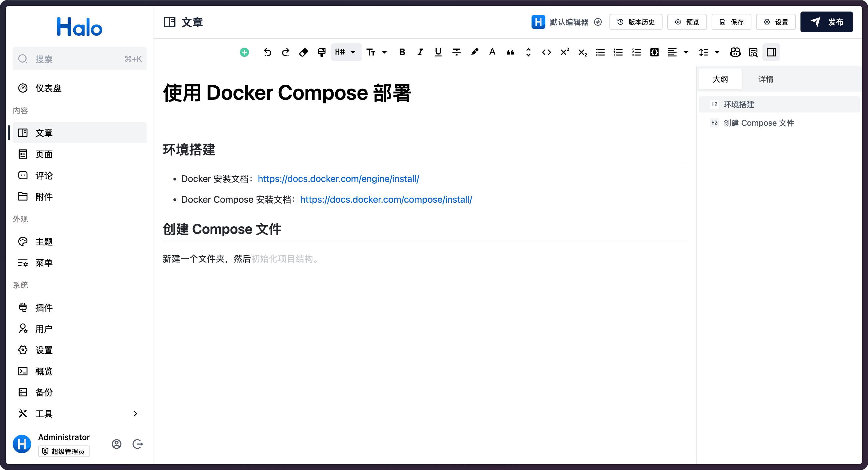Screen dimensions: 868x470
Task: Toggle the editor sidebar panel
Action: point(771,52)
